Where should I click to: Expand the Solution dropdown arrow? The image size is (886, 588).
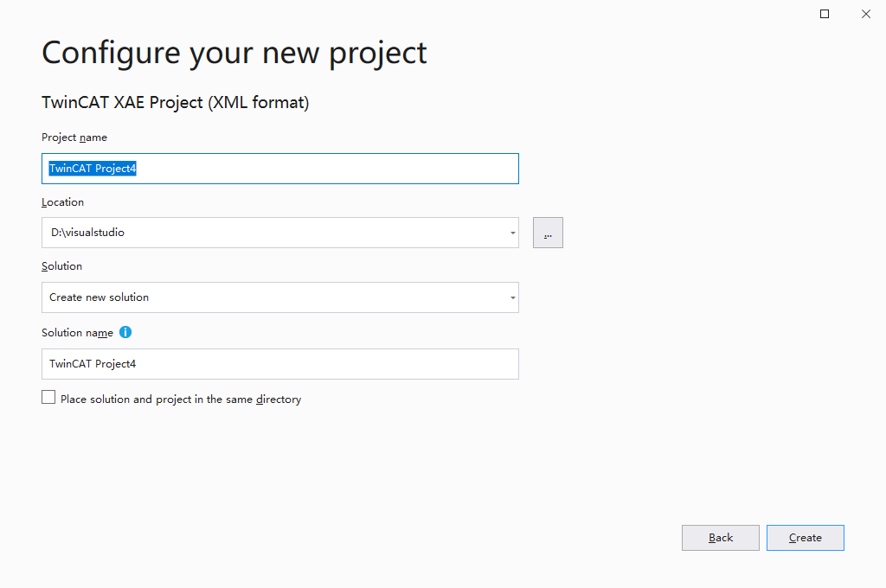pyautogui.click(x=512, y=297)
